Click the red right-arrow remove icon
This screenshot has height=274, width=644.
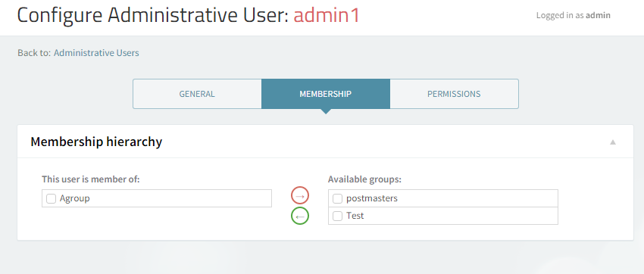(x=300, y=195)
